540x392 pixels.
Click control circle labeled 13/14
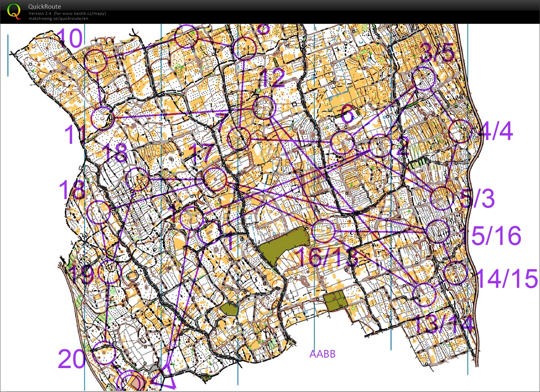tap(424, 294)
